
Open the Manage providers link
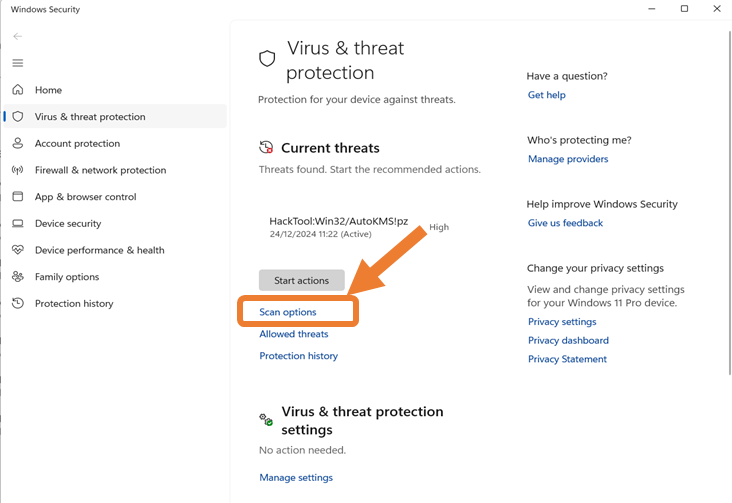tap(568, 159)
